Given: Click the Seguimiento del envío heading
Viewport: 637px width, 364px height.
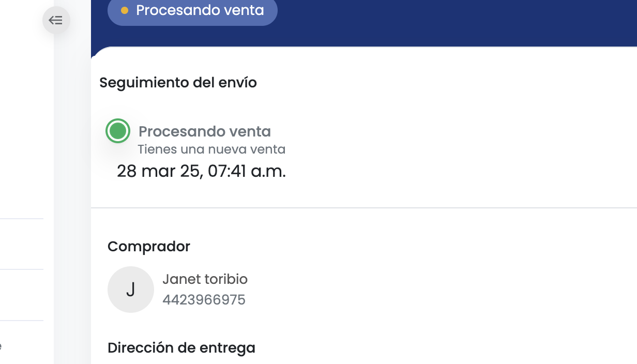Looking at the screenshot, I should pos(178,83).
